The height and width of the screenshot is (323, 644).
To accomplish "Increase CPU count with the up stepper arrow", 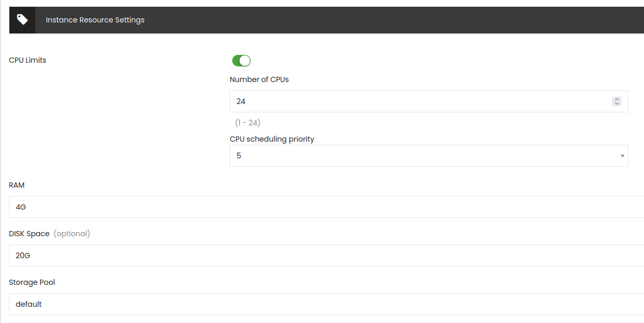I will pos(617,99).
